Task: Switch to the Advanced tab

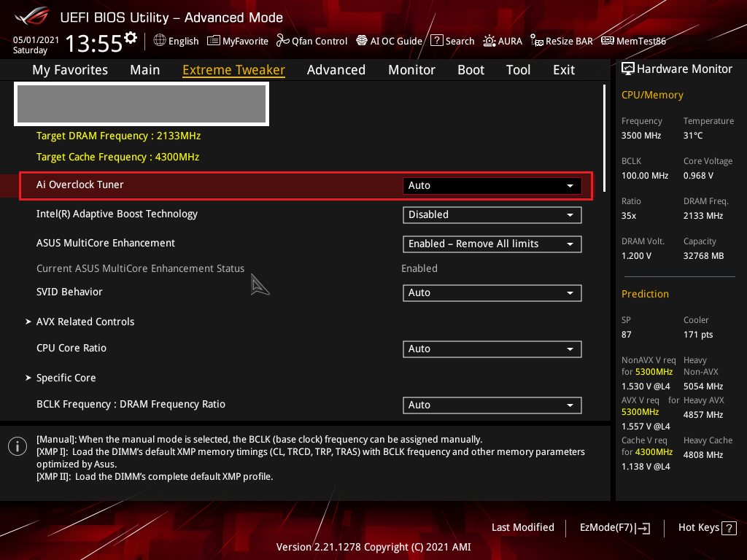Action: point(336,69)
